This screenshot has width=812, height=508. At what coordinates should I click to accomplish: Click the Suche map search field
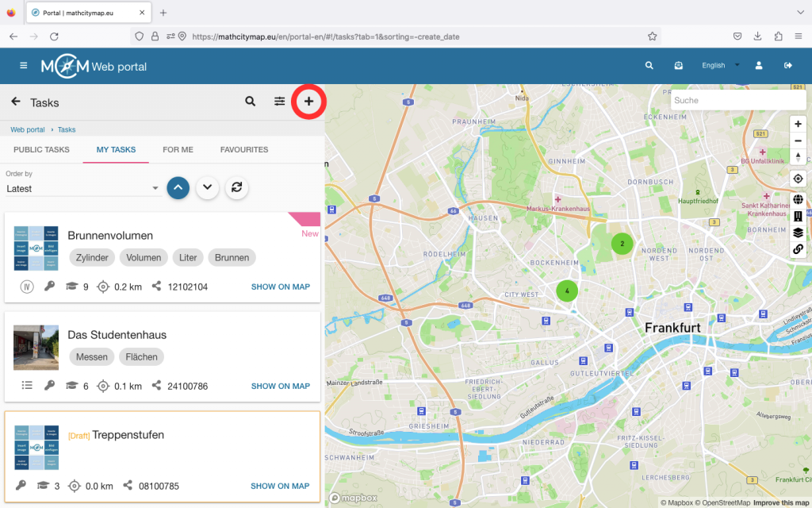coord(737,100)
